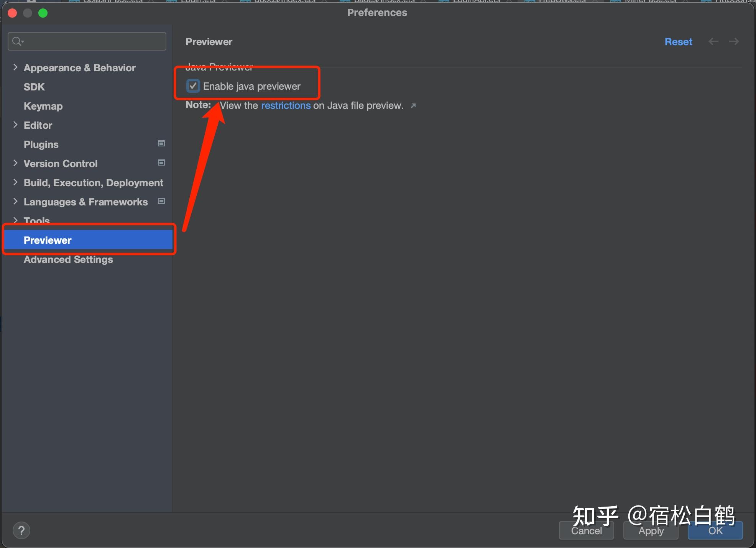The width and height of the screenshot is (756, 548).
Task: Go back with the left arrow icon
Action: click(x=713, y=41)
